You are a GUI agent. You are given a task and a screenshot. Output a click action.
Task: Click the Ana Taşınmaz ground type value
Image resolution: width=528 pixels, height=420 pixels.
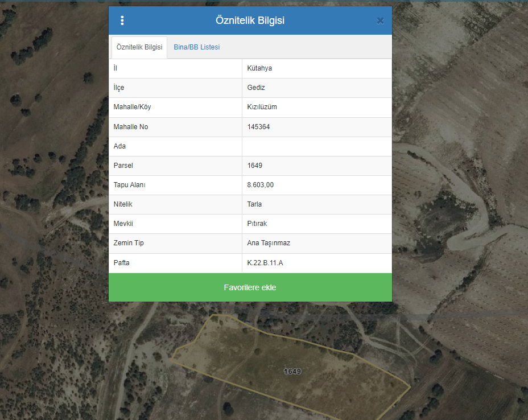click(269, 243)
